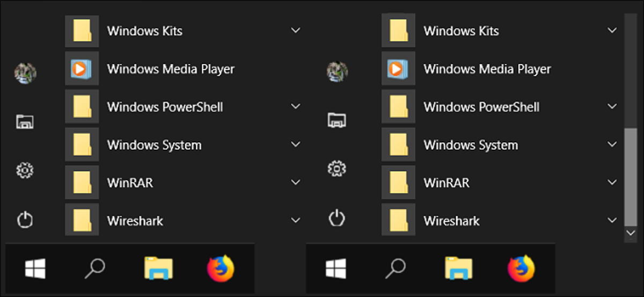Viewport: 644px width, 297px height.
Task: Click scrollbar down arrow in right Start menu
Action: click(x=631, y=233)
